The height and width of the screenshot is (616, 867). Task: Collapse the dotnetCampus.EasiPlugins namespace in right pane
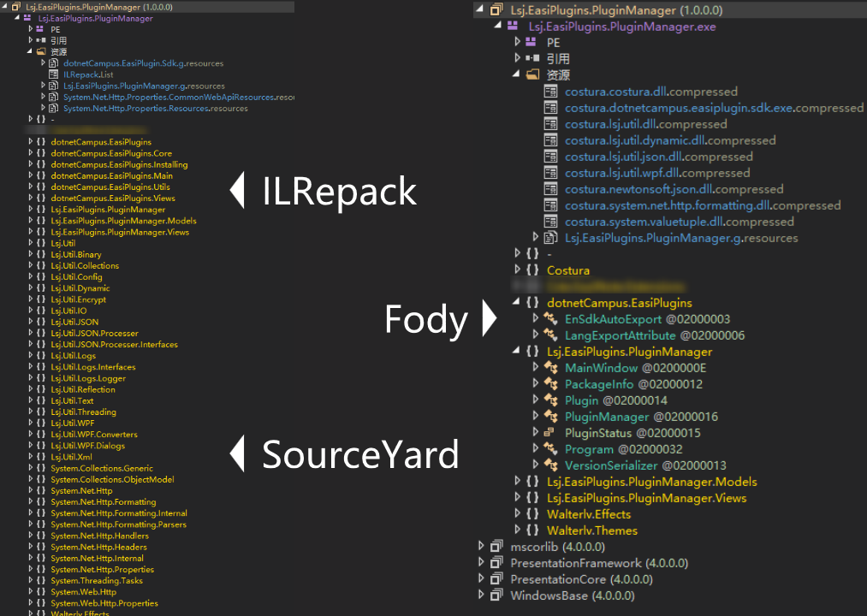(x=517, y=303)
